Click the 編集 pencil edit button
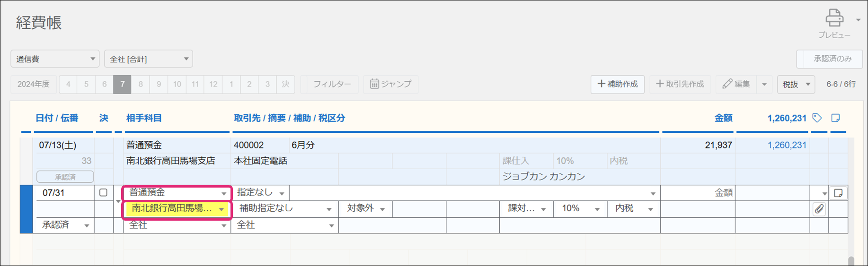This screenshot has height=266, width=868. coord(736,84)
